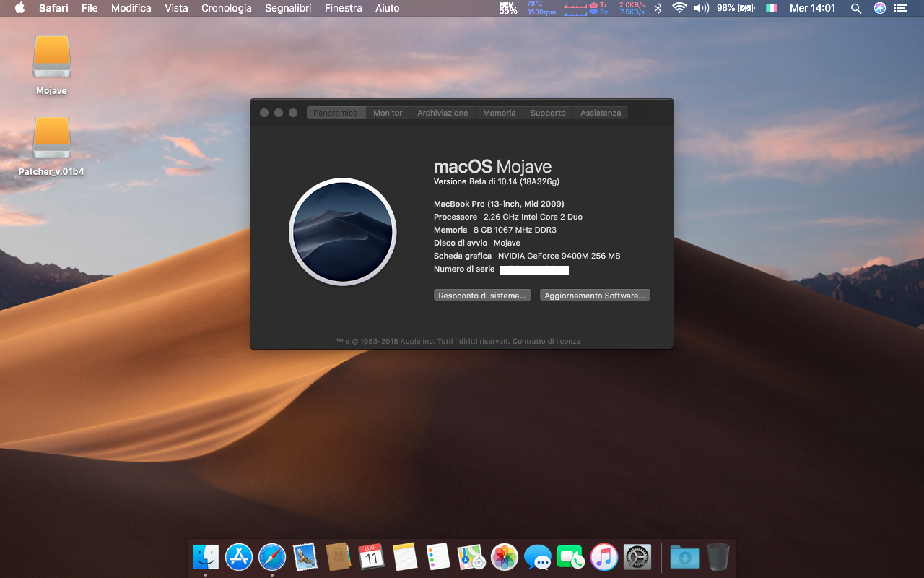Launch FaceTime from the Dock

pos(571,557)
